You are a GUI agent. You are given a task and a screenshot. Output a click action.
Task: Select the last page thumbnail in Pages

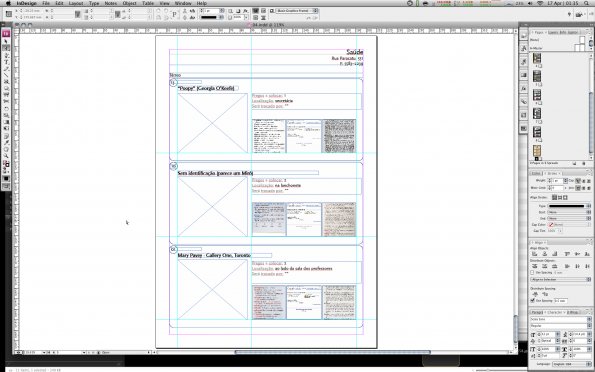point(537,151)
